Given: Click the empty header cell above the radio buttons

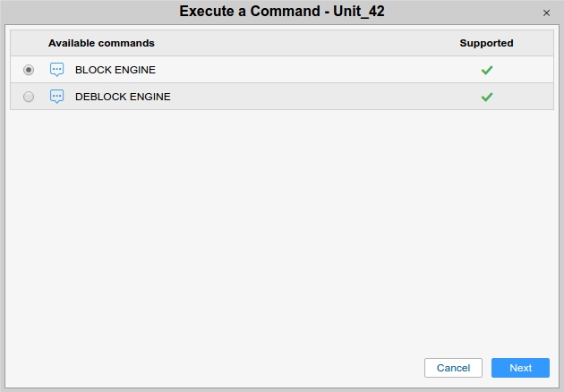Looking at the screenshot, I should click(x=29, y=43).
